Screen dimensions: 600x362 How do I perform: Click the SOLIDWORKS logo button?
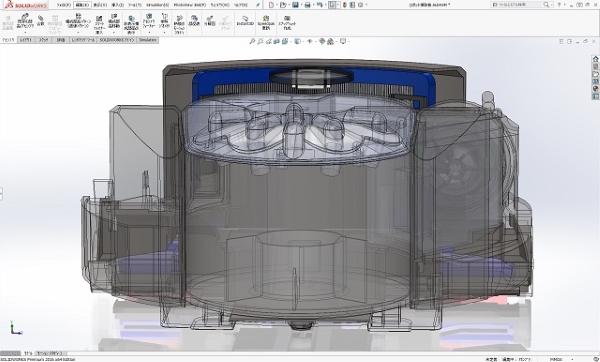(26, 5)
